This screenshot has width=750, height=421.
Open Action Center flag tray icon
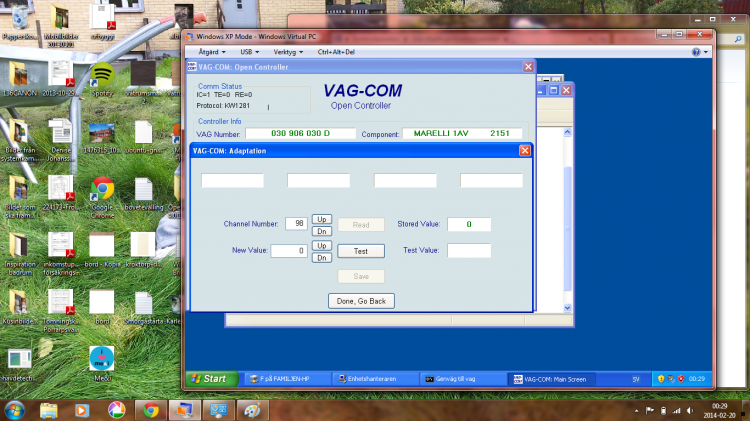coord(650,410)
